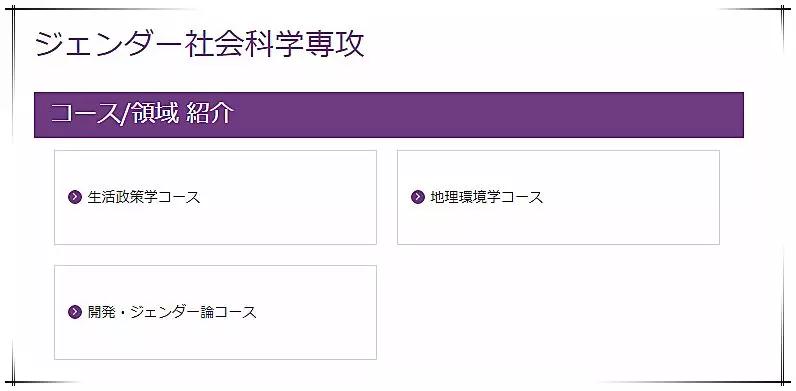Image resolution: width=796 pixels, height=391 pixels.
Task: Open the 地理環境学コース link text
Action: (x=487, y=197)
